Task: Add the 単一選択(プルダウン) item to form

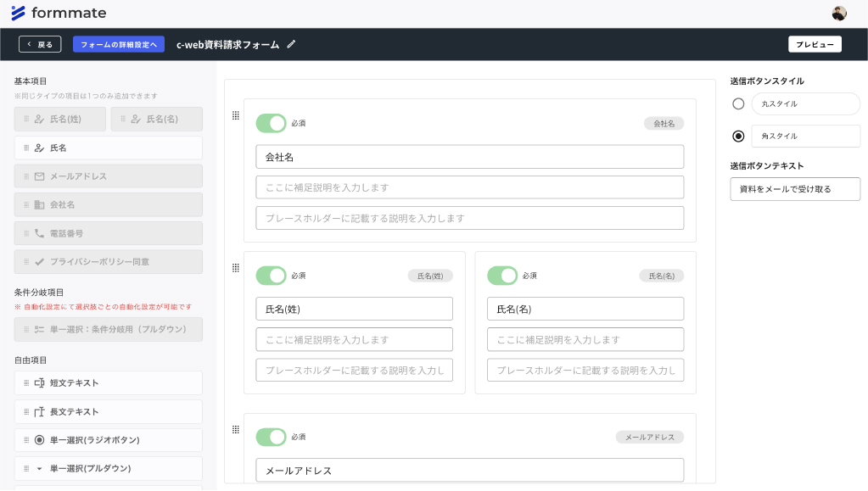Action: pos(109,468)
